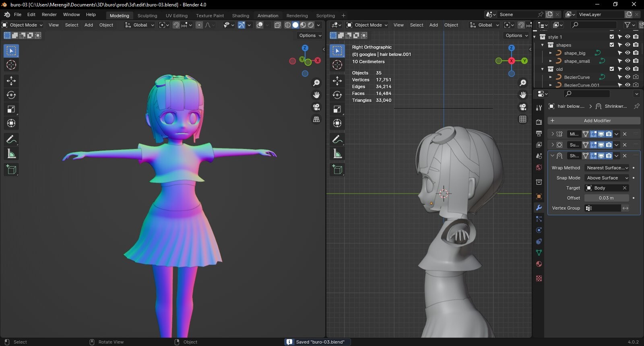Switch to Sculpting workspace tab
Image resolution: width=644 pixels, height=346 pixels.
click(x=147, y=16)
